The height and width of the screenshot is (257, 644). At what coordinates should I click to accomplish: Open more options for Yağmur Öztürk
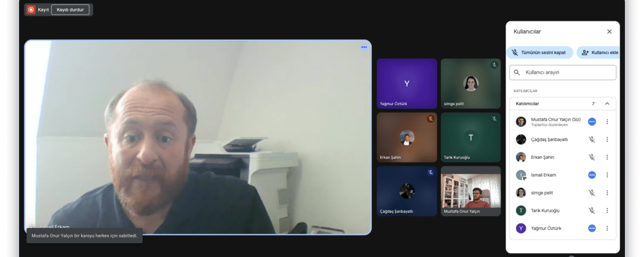[x=607, y=228]
